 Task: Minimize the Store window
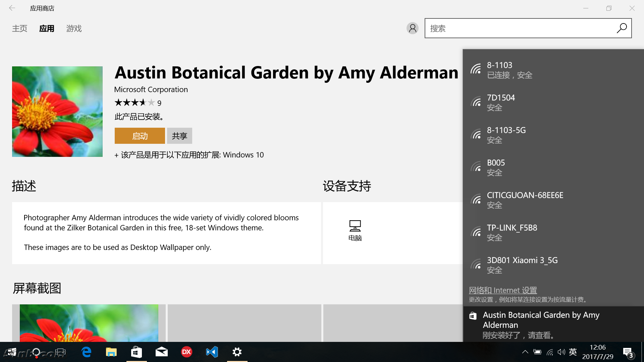586,8
